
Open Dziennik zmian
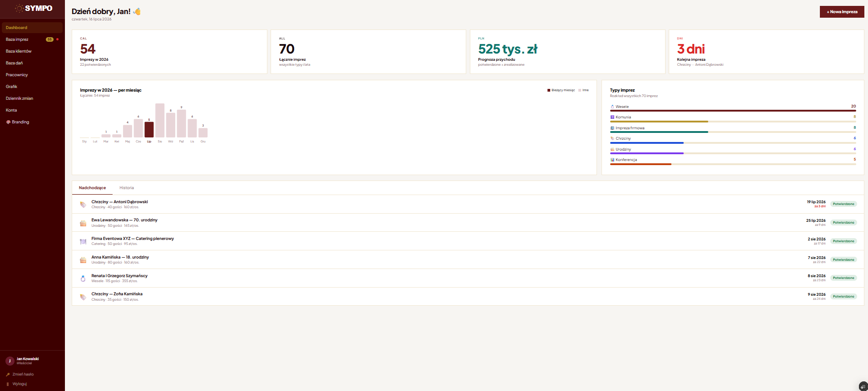pyautogui.click(x=32, y=98)
